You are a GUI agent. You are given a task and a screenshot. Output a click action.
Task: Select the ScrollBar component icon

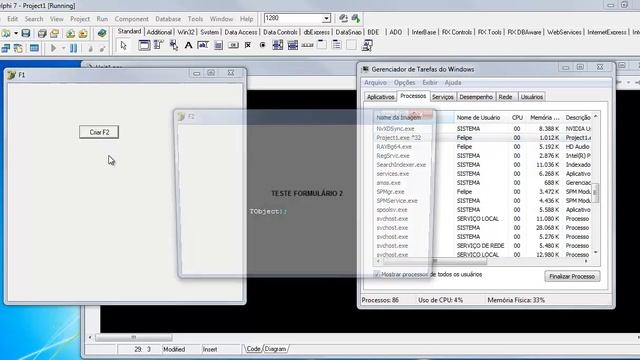[307, 45]
